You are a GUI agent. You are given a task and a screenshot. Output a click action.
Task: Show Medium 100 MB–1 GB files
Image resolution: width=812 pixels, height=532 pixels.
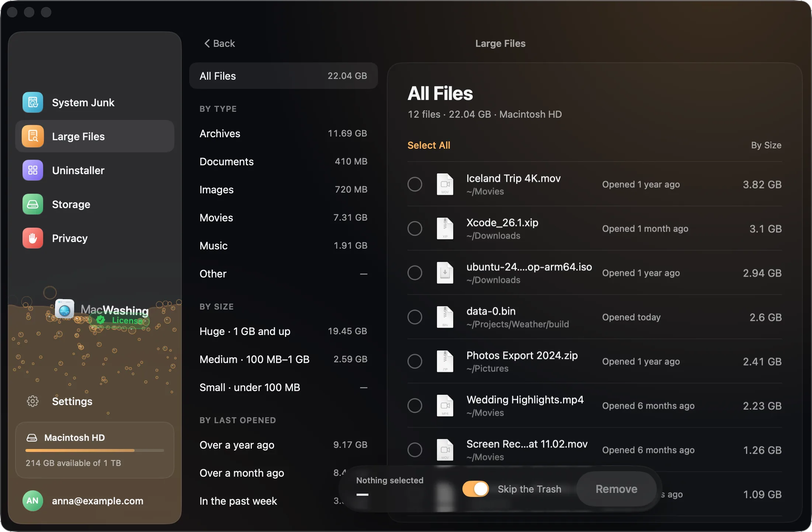[x=283, y=359]
